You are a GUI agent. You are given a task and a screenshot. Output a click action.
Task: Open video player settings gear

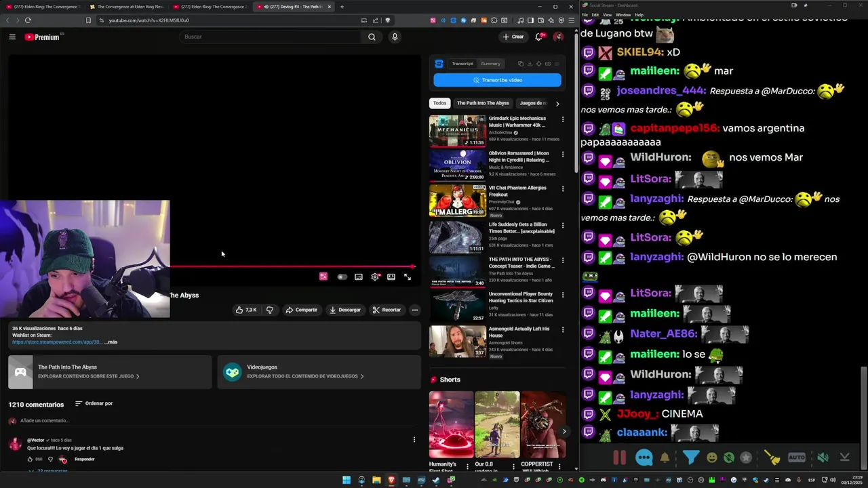(x=374, y=277)
